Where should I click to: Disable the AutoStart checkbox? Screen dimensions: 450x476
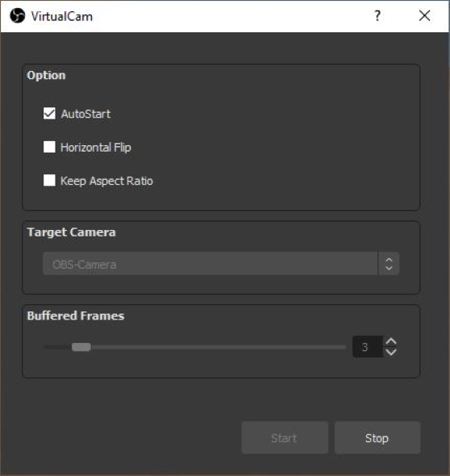click(x=49, y=114)
